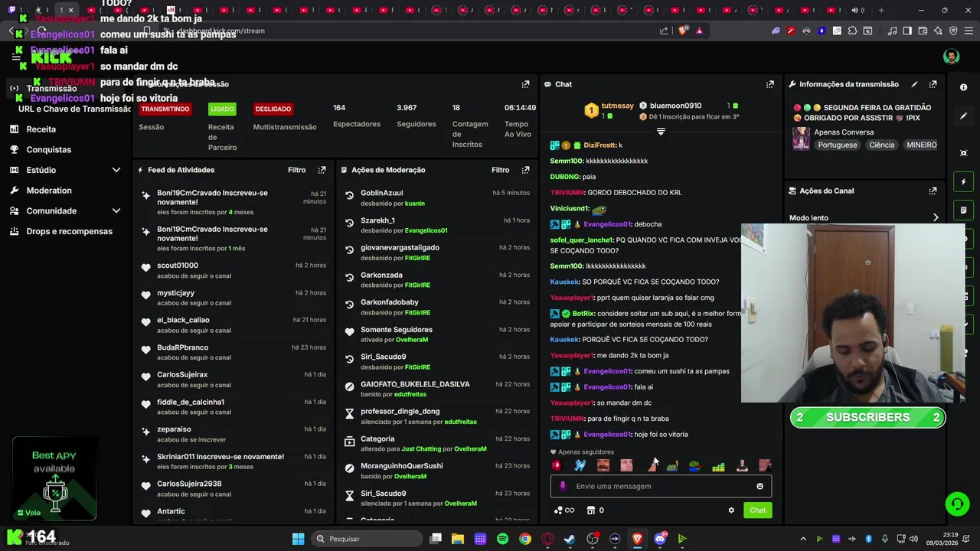Insert the red siren emote

click(557, 465)
